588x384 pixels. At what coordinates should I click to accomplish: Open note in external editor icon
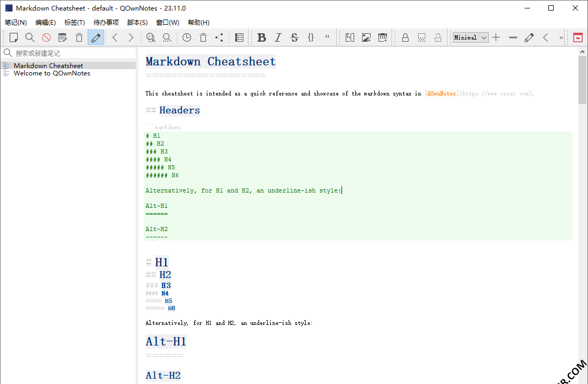tap(63, 37)
